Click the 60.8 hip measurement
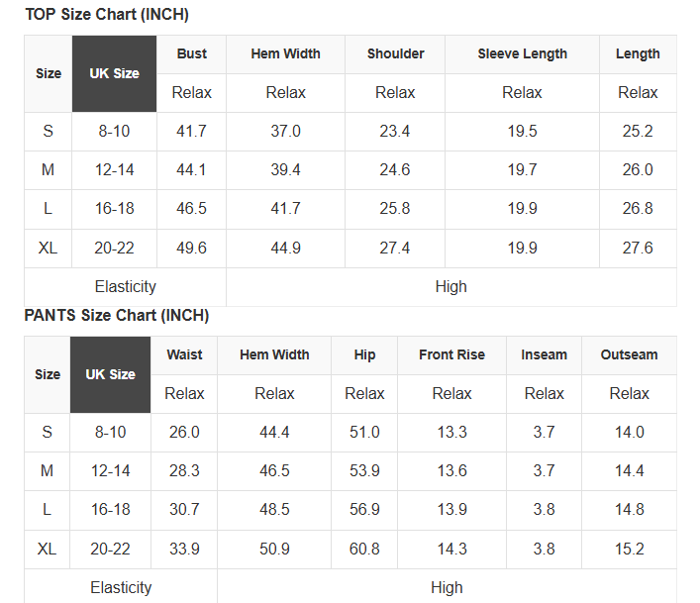 (x=364, y=549)
